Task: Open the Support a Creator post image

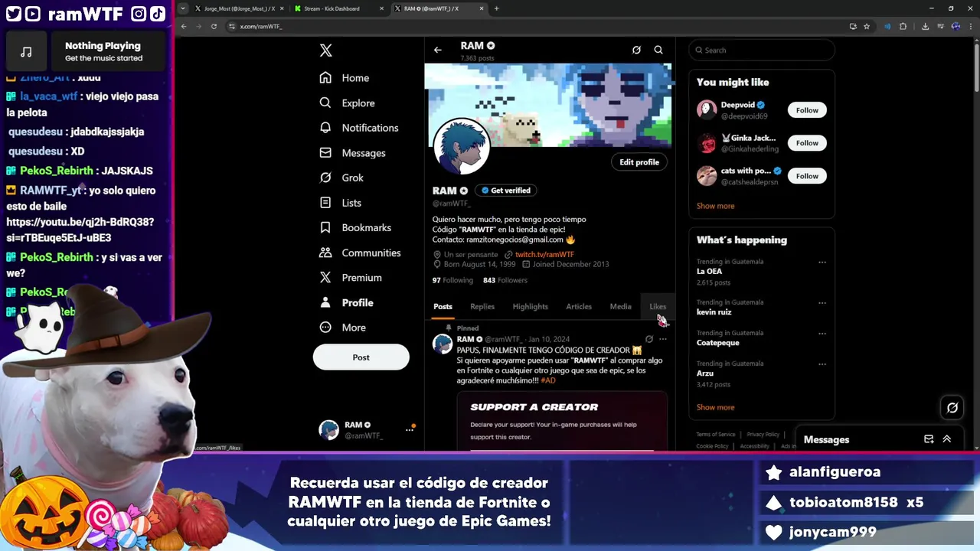Action: (563, 421)
